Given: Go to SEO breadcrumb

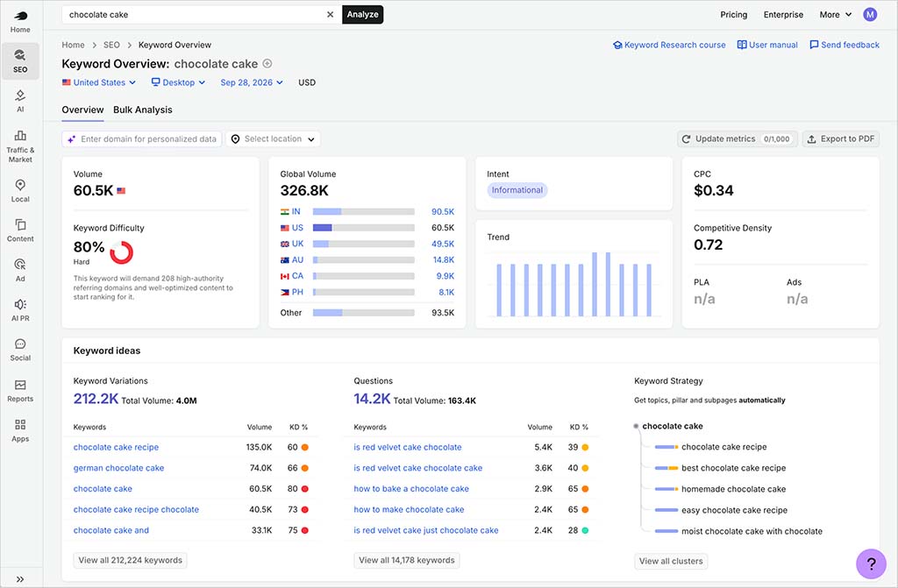Looking at the screenshot, I should (111, 45).
